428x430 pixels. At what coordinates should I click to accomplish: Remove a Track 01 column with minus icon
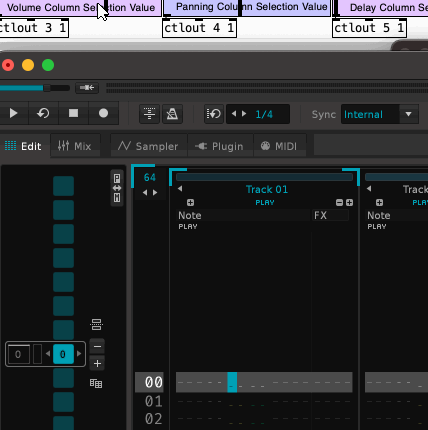[x=339, y=202]
